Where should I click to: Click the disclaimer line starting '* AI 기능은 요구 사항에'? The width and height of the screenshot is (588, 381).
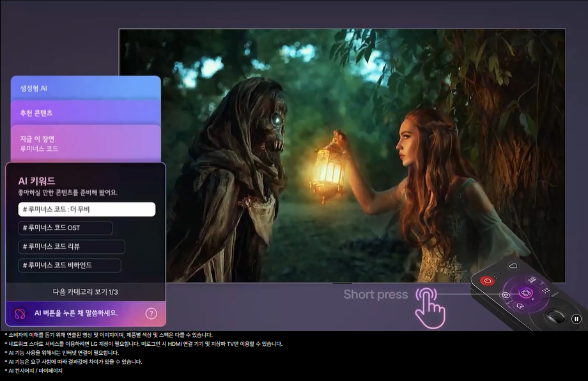73,362
